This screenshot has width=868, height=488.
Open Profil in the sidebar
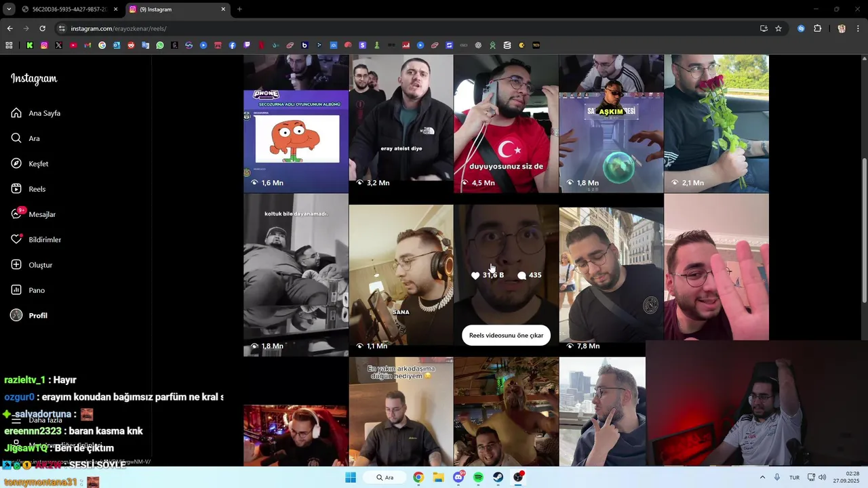pyautogui.click(x=29, y=316)
